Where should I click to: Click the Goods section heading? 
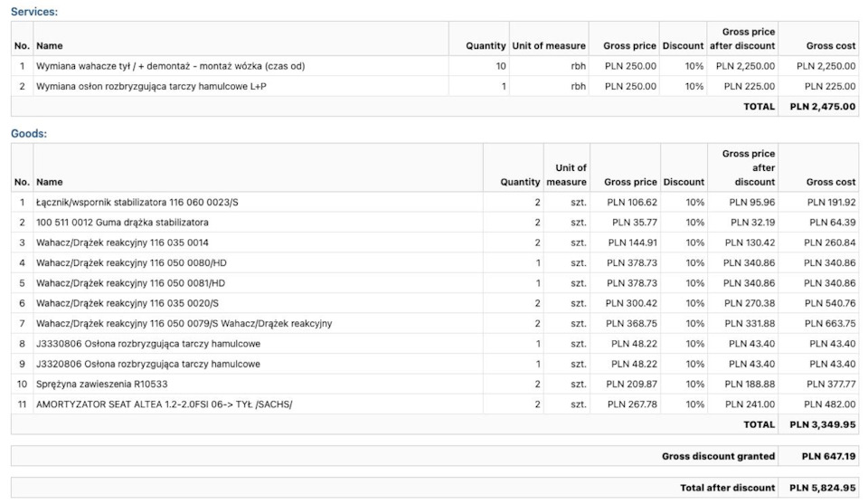pyautogui.click(x=29, y=133)
